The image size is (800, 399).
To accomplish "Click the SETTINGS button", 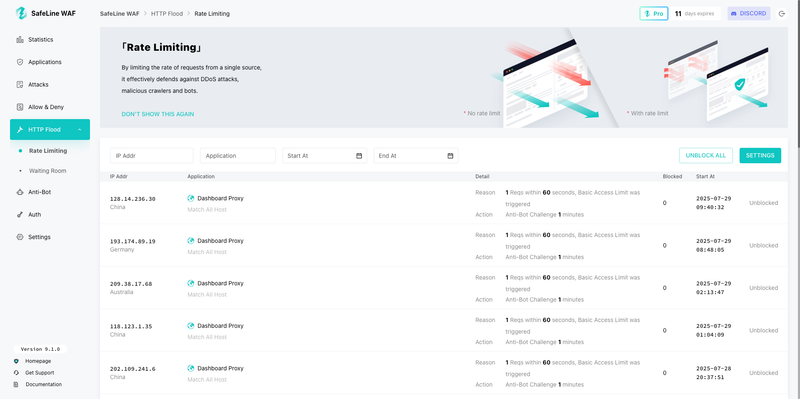I will click(760, 156).
